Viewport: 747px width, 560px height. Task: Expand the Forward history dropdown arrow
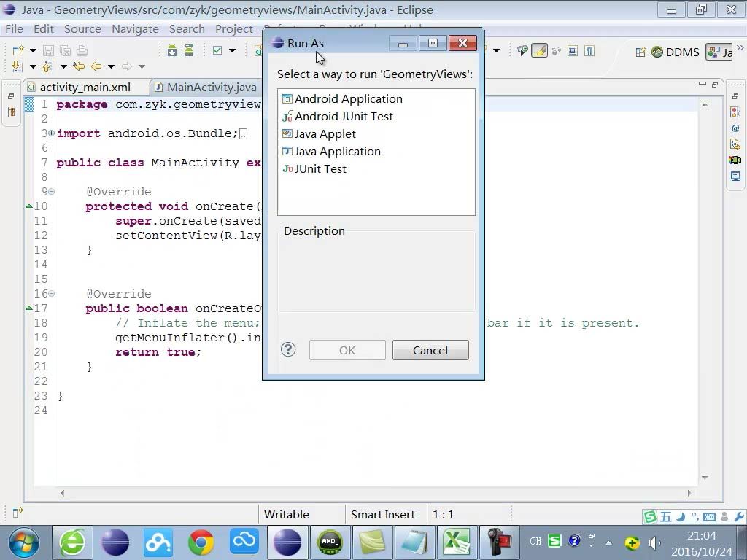(x=142, y=66)
